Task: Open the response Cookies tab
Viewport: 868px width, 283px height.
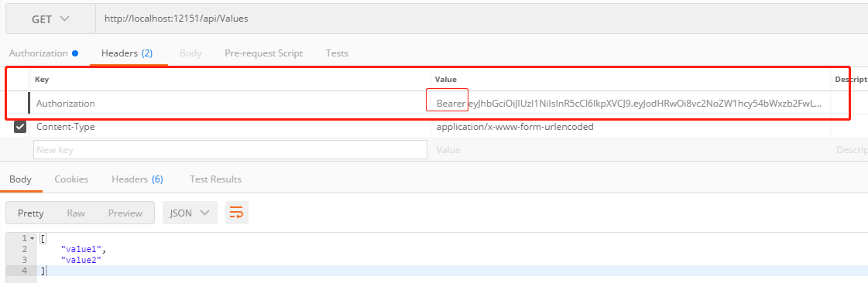Action: click(x=71, y=179)
